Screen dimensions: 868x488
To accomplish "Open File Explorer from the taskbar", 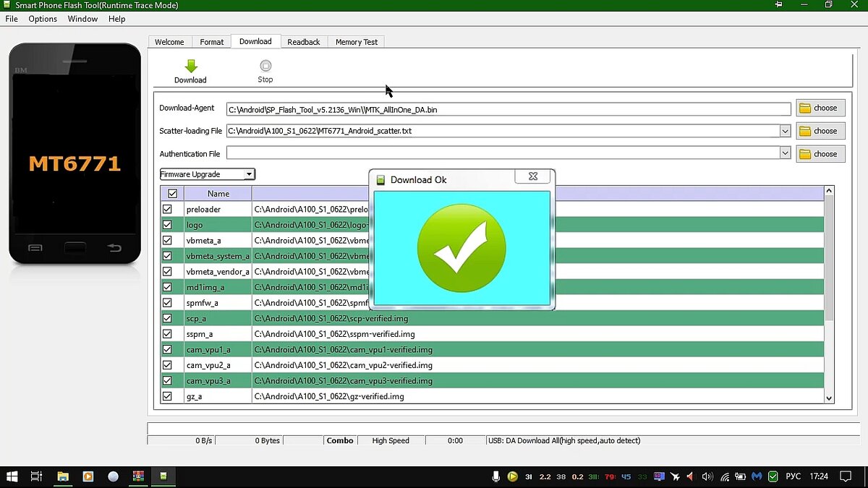I will [x=63, y=476].
